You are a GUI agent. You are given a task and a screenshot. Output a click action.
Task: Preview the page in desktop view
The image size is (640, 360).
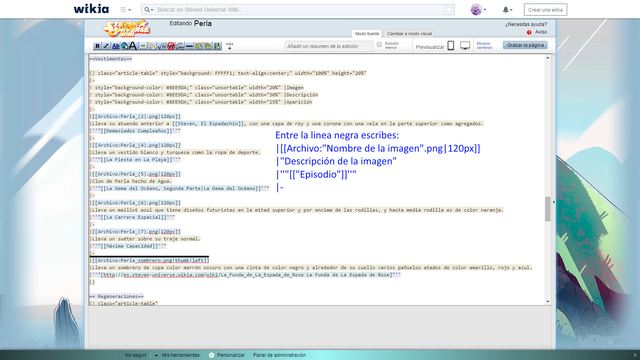pos(465,46)
